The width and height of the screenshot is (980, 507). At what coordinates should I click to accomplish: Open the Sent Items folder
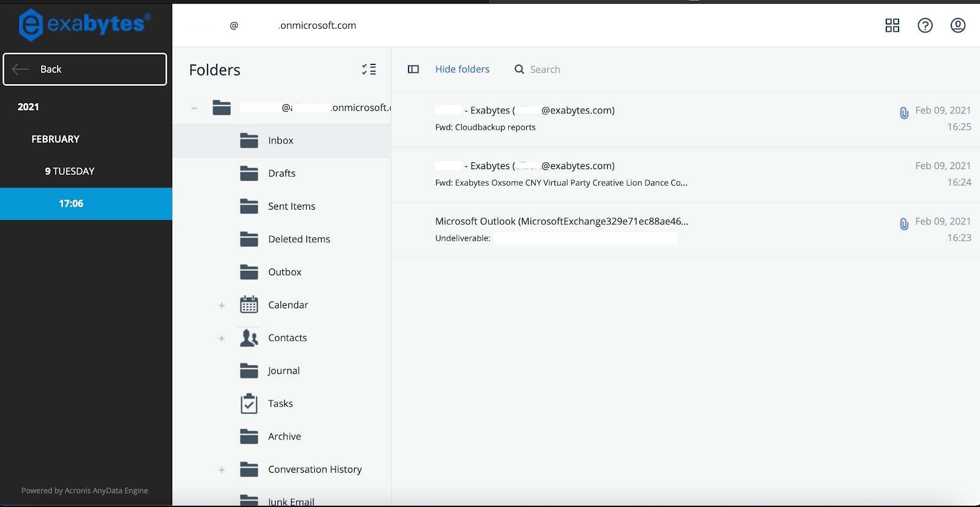point(282,207)
